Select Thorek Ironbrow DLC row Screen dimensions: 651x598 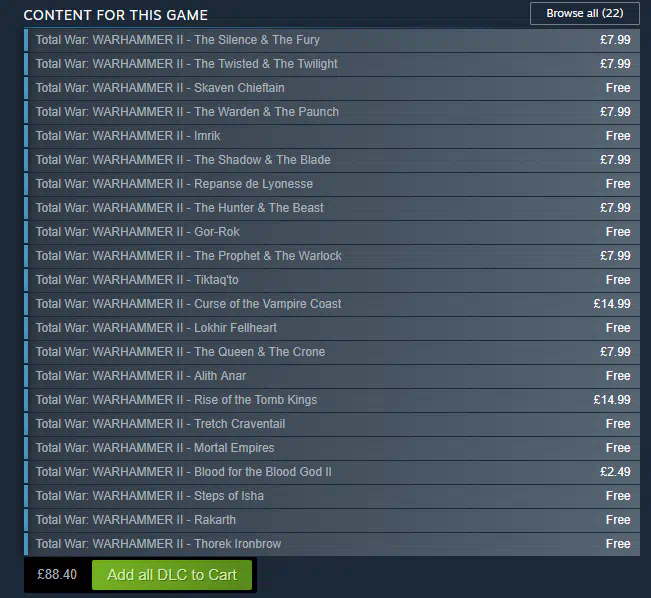coord(332,544)
